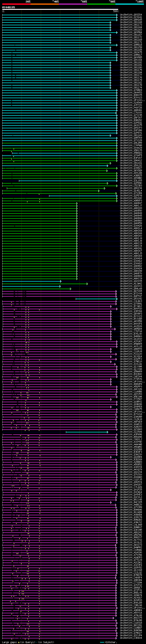Image resolution: width=146 pixels, height=644 pixels.
Task: Click the =100char. scale legend
Action: (x=109, y=642)
